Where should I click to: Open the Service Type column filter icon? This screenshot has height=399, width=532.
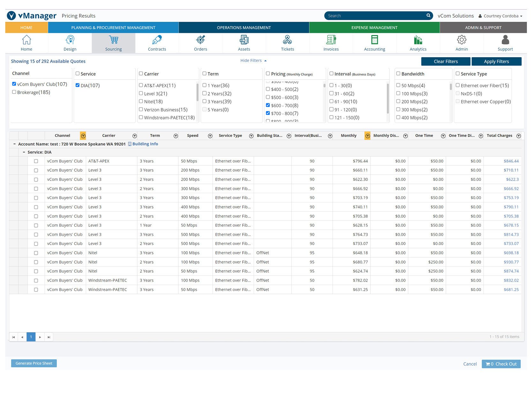point(251,136)
